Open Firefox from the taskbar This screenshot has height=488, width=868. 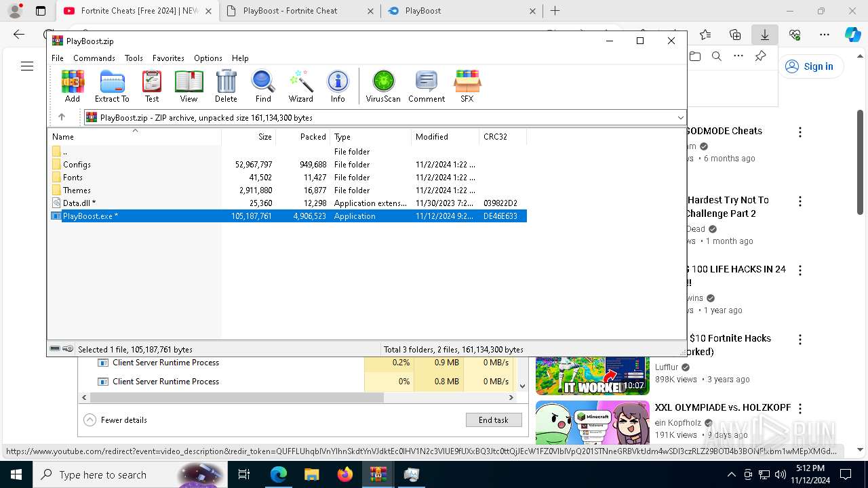345,474
